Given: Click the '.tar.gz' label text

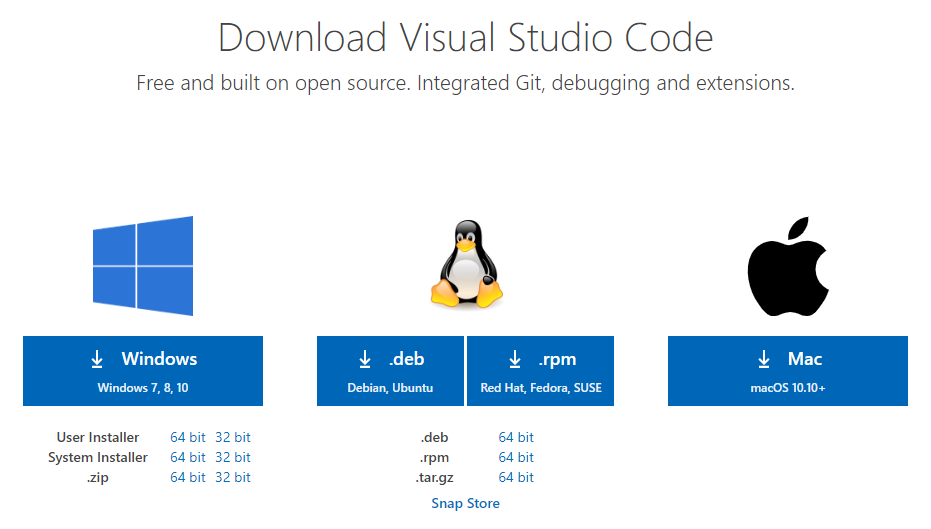Looking at the screenshot, I should tap(435, 478).
